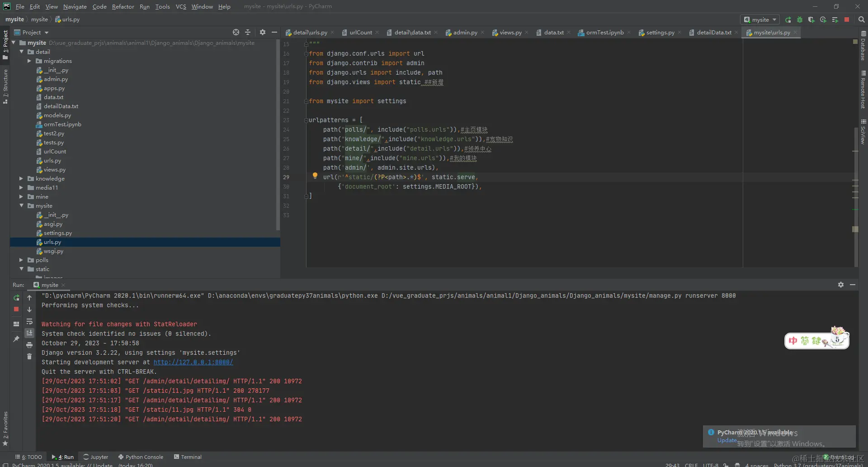Toggle soft-wrap in the run console

(x=29, y=321)
